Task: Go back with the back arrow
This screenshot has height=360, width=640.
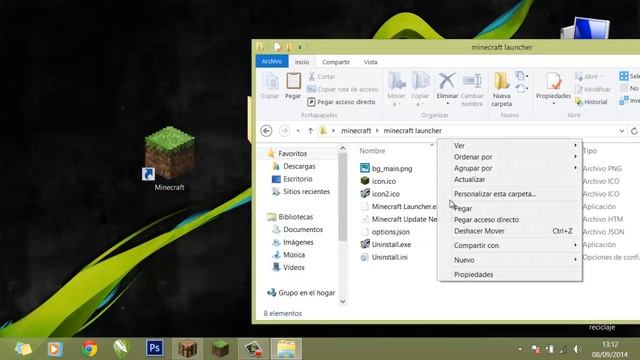Action: click(x=266, y=131)
